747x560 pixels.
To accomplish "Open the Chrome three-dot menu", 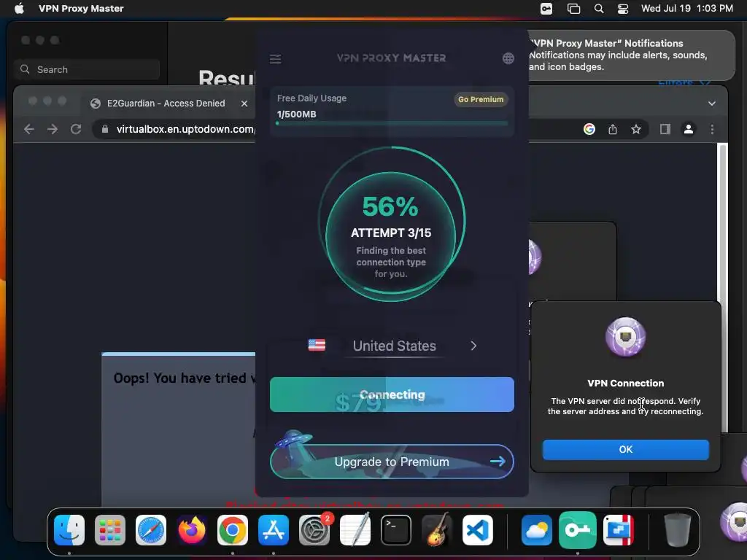I will click(712, 129).
